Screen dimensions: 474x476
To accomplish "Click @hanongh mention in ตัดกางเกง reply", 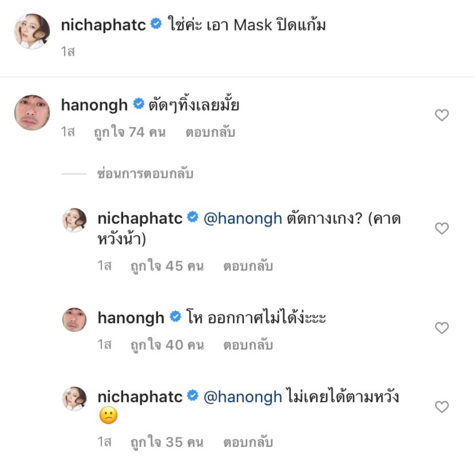I will (243, 219).
